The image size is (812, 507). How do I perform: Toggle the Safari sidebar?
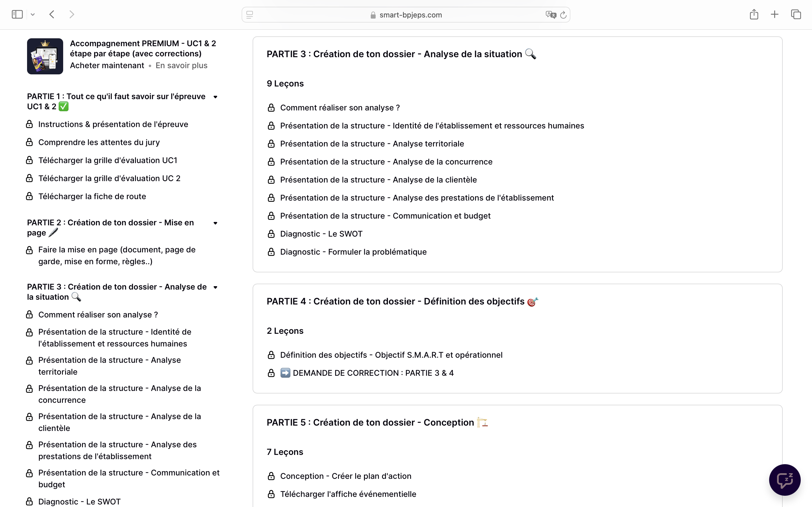(17, 14)
